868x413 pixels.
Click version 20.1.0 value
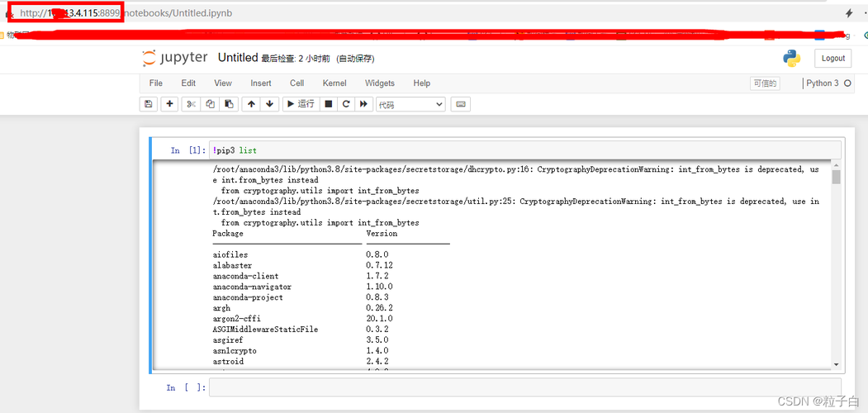pyautogui.click(x=379, y=318)
